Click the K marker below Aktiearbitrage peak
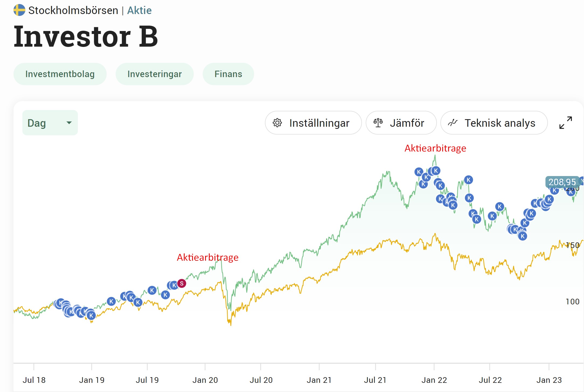Screen dimensions: 584x392 click(x=436, y=171)
